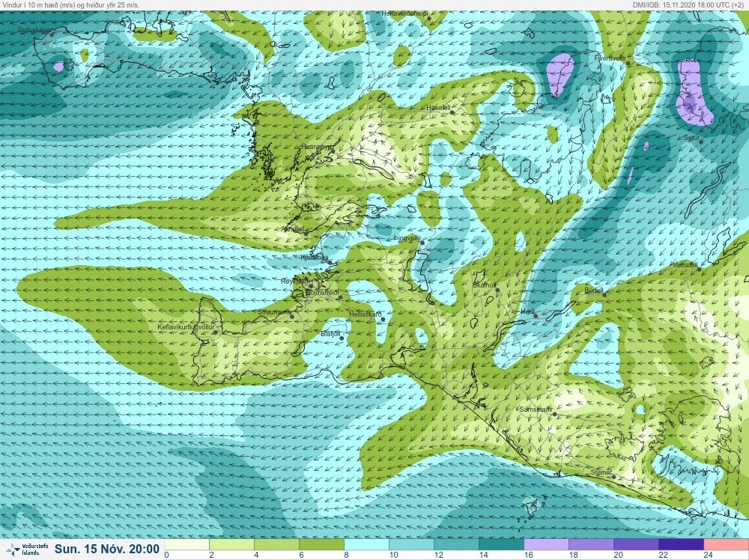Click the Búrfell station label

click(594, 290)
